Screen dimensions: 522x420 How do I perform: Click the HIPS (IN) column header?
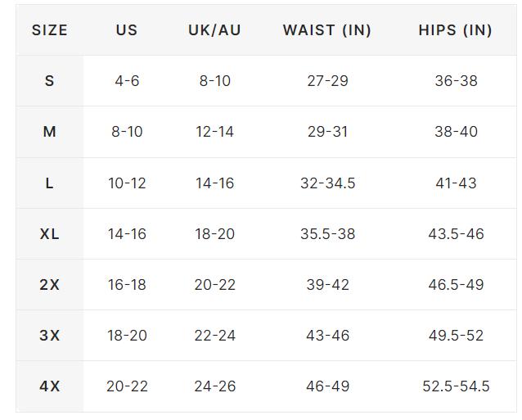pos(455,30)
